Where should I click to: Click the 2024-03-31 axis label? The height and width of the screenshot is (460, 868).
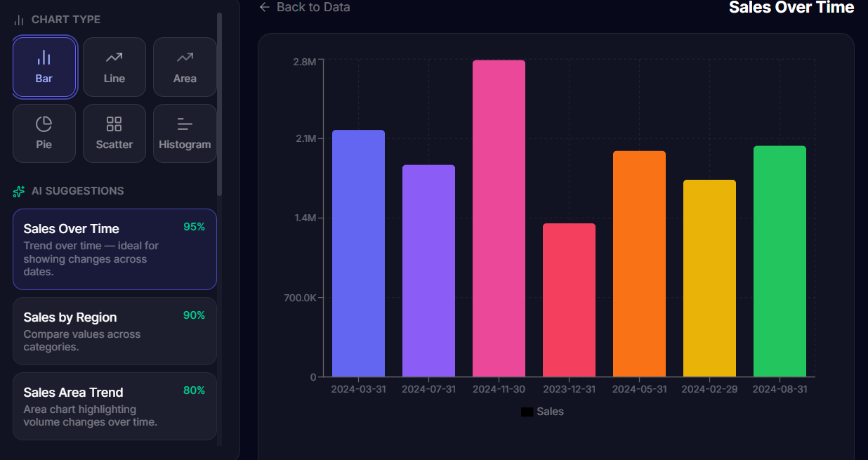[358, 388]
